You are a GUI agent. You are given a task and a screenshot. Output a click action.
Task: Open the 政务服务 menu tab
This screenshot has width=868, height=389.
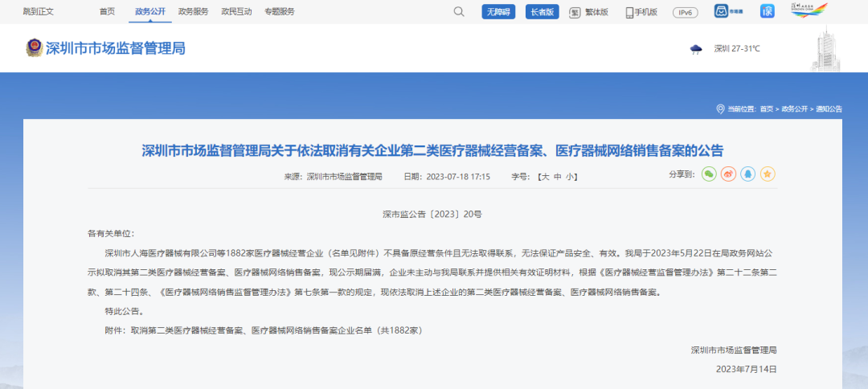click(x=193, y=11)
